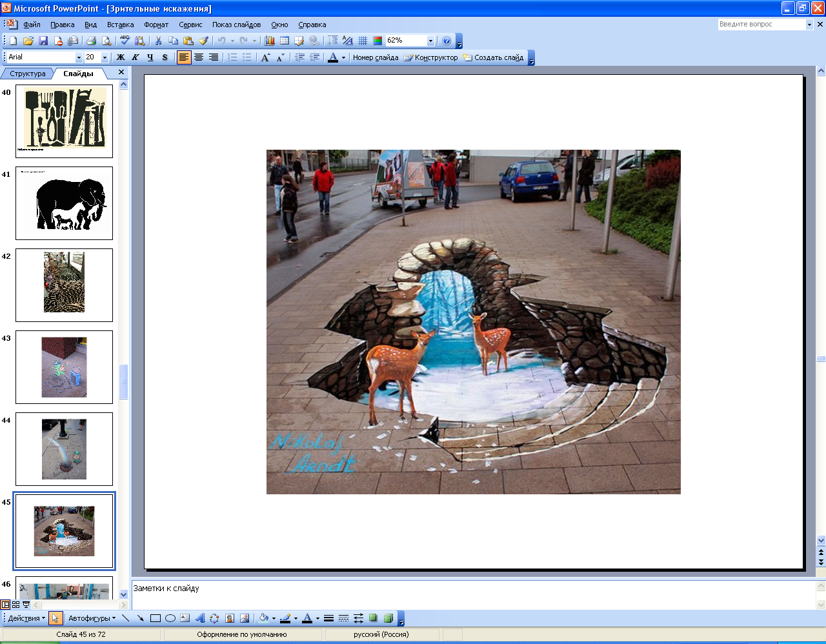Create a new blank presentation
826x644 pixels.
click(x=13, y=41)
